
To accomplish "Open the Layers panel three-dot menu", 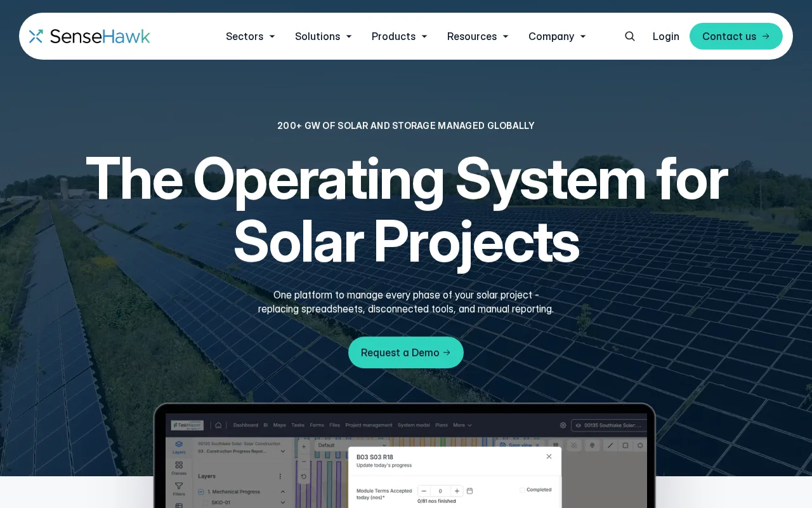I will (280, 476).
